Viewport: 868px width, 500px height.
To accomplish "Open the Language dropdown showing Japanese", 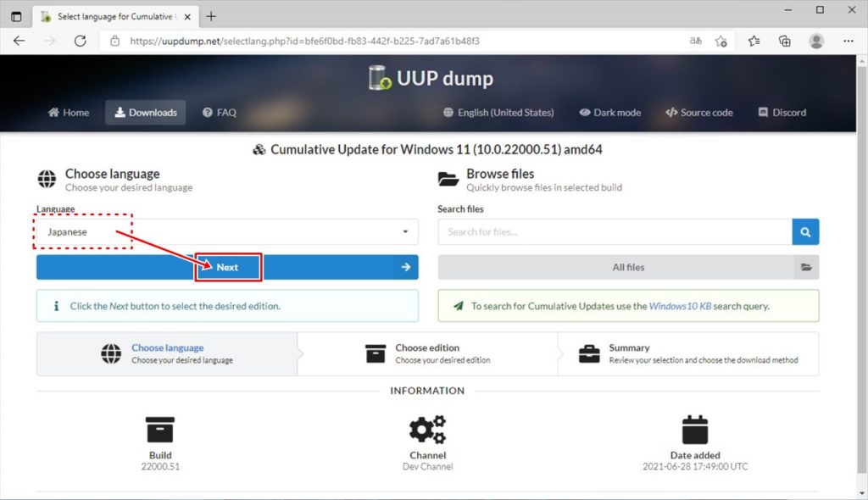I will tap(227, 232).
